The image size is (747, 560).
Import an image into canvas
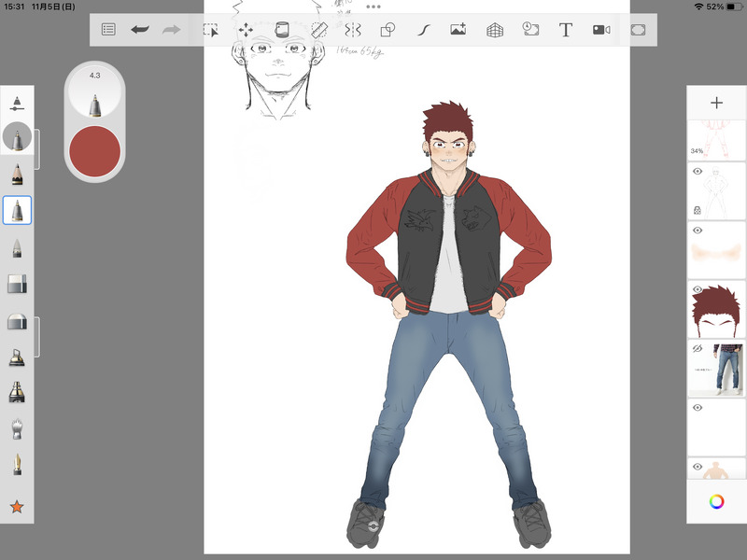[x=458, y=30]
